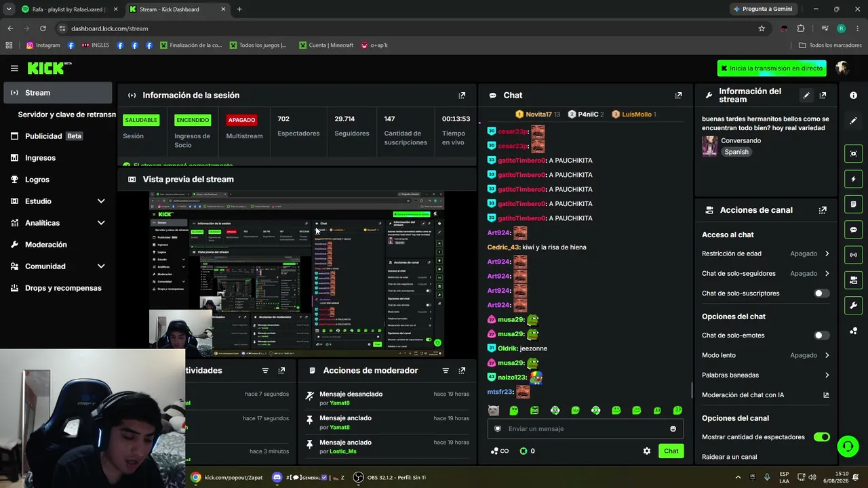Viewport: 868px width, 488px height.
Task: Bookmark this page with the star icon
Action: pos(762,28)
